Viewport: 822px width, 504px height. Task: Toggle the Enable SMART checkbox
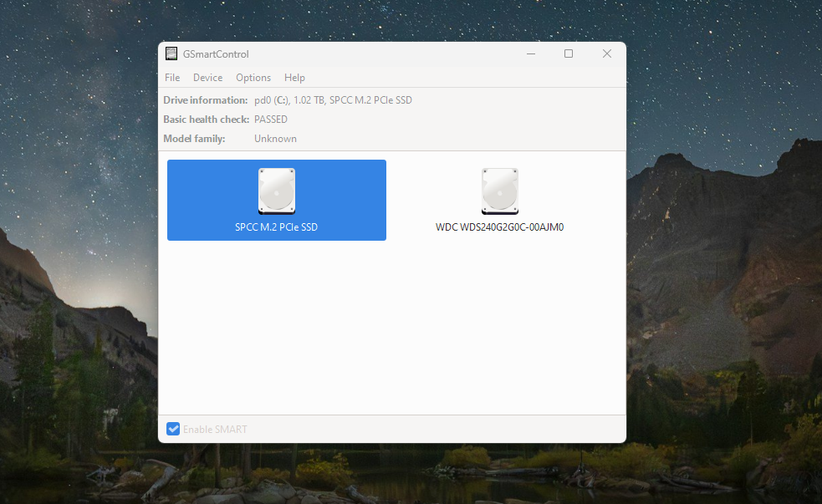tap(173, 429)
